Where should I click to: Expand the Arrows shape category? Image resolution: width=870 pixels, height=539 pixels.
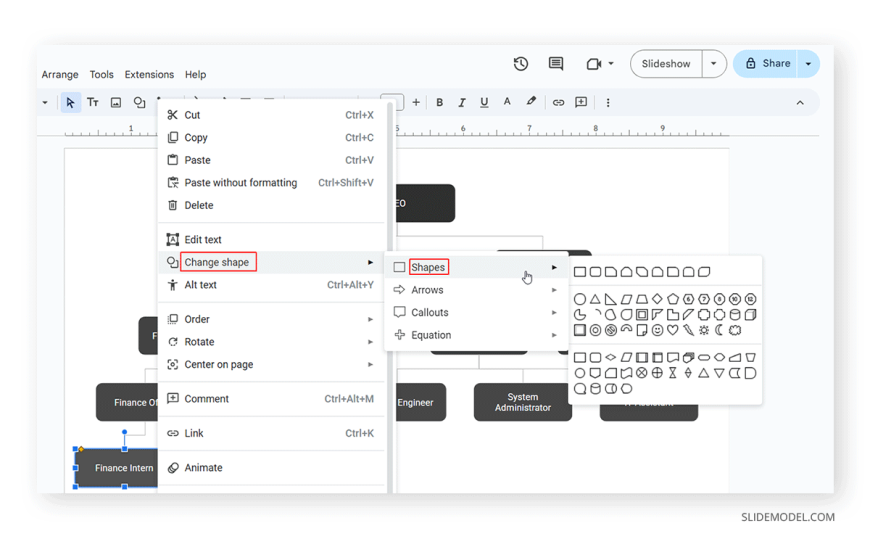pyautogui.click(x=476, y=290)
